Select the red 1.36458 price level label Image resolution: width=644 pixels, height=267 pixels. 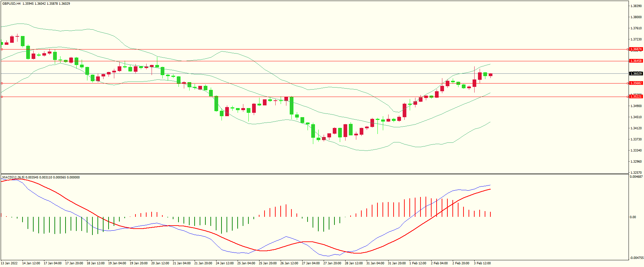tap(636, 61)
